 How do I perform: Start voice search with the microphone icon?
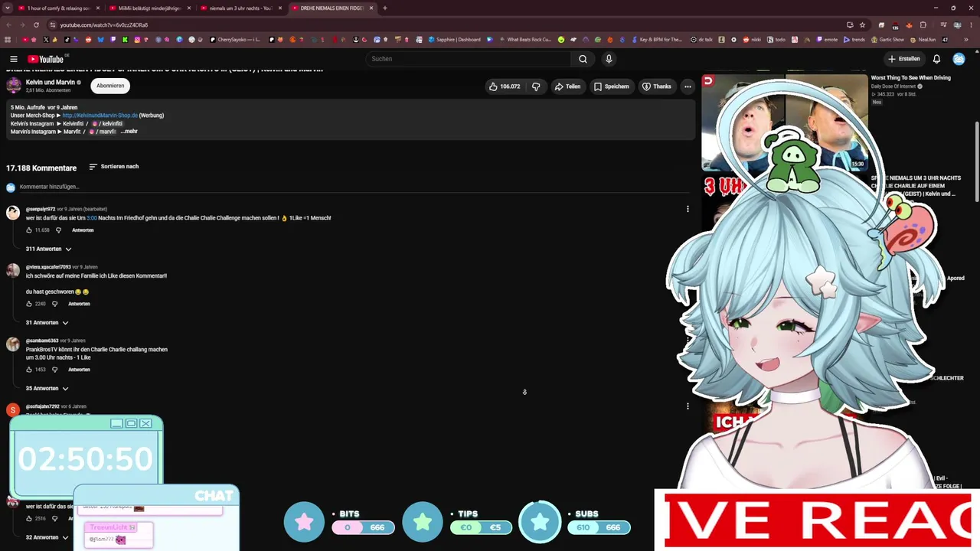609,59
